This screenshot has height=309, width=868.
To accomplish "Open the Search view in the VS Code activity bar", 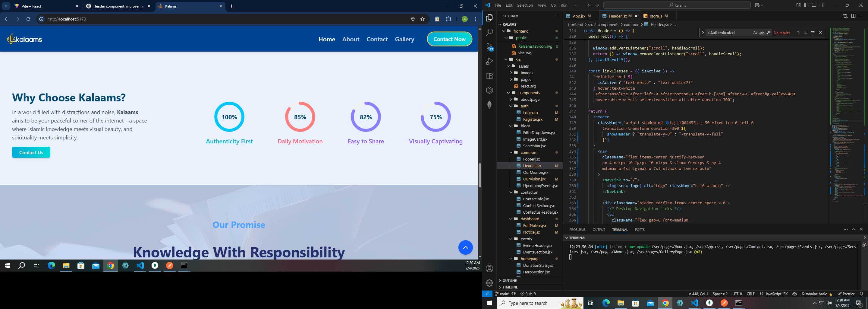I will coord(489,32).
